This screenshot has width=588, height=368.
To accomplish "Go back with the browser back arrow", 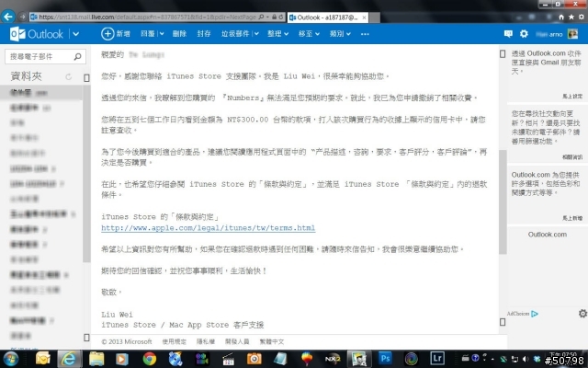I will pos(8,17).
